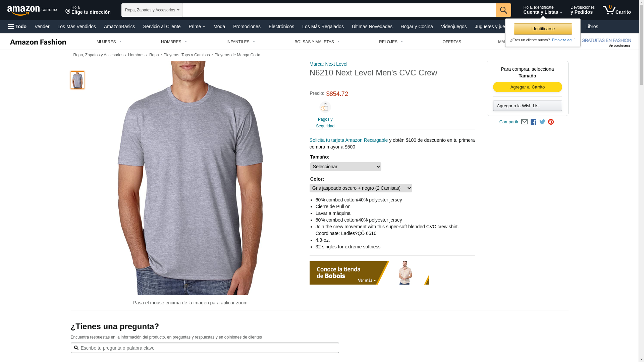Click Agregar a la Wish List
Viewport: 644px width, 362px height.
point(527,106)
